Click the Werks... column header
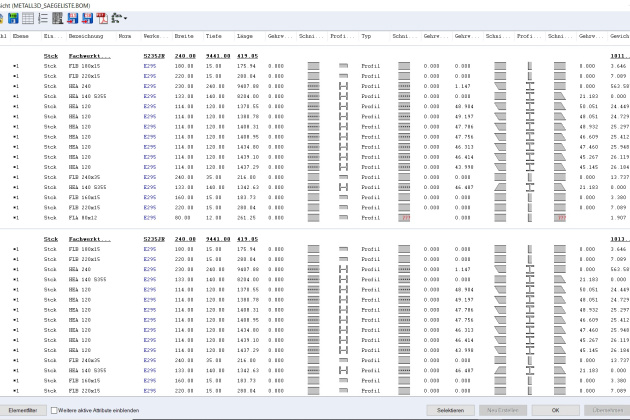630x420 pixels. [x=152, y=36]
